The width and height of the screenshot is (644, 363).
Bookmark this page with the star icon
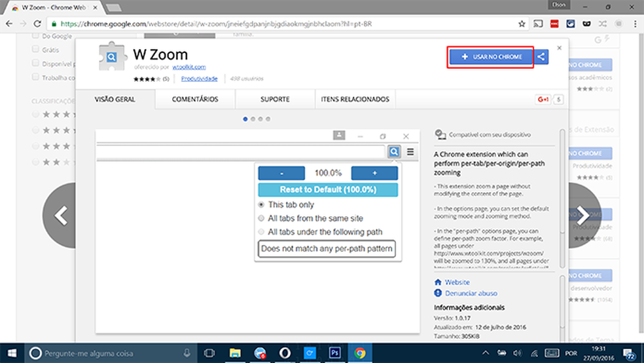(x=522, y=24)
